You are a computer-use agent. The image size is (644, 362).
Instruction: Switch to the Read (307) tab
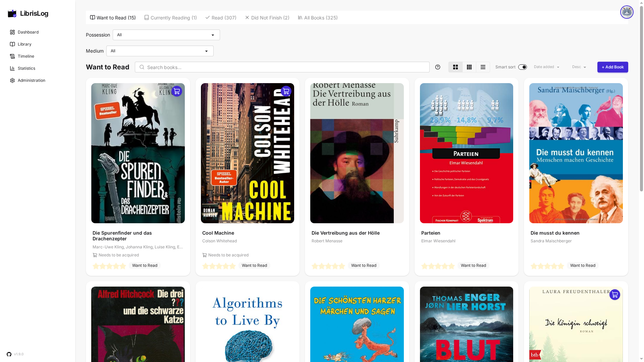221,17
